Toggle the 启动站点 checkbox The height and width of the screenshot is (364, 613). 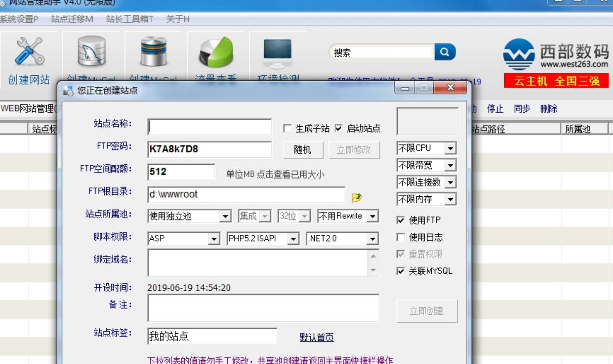(x=338, y=128)
